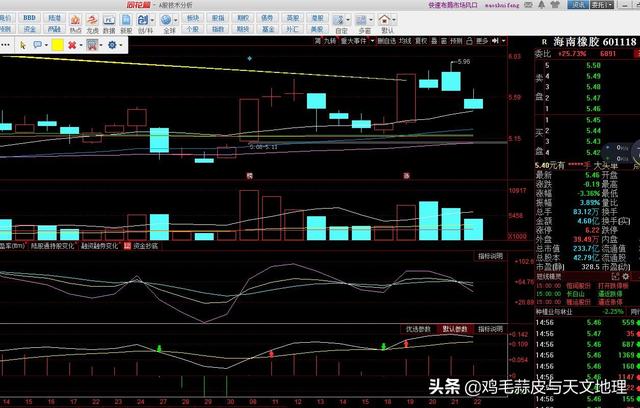The width and height of the screenshot is (640, 408).
Task: Click the diamond event marker above chart
Action: (x=249, y=58)
